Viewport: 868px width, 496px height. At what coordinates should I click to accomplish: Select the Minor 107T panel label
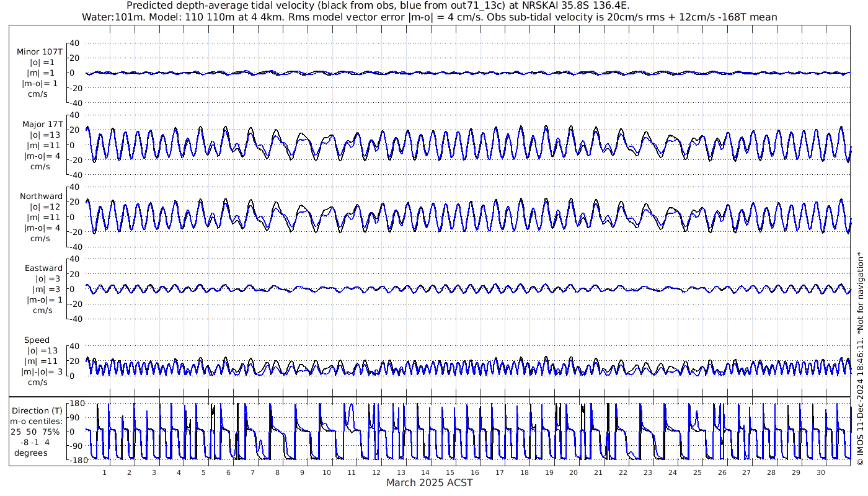click(x=40, y=51)
